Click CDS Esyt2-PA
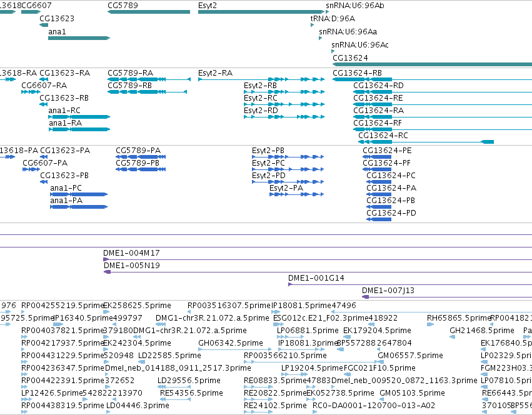Viewport: 532px width, 415px height. 286,188
